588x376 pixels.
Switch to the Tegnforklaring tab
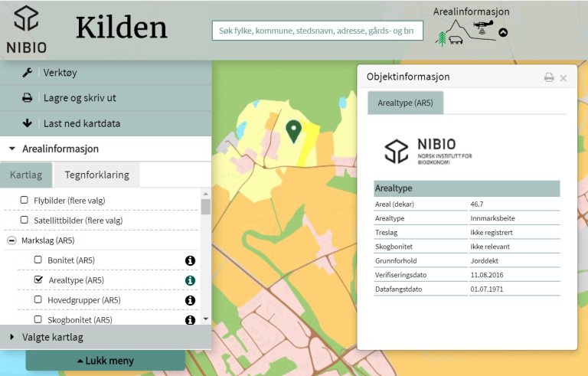tap(96, 175)
